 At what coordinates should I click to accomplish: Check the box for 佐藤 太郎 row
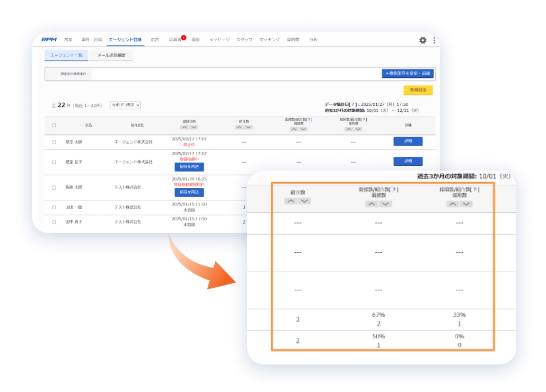point(54,188)
